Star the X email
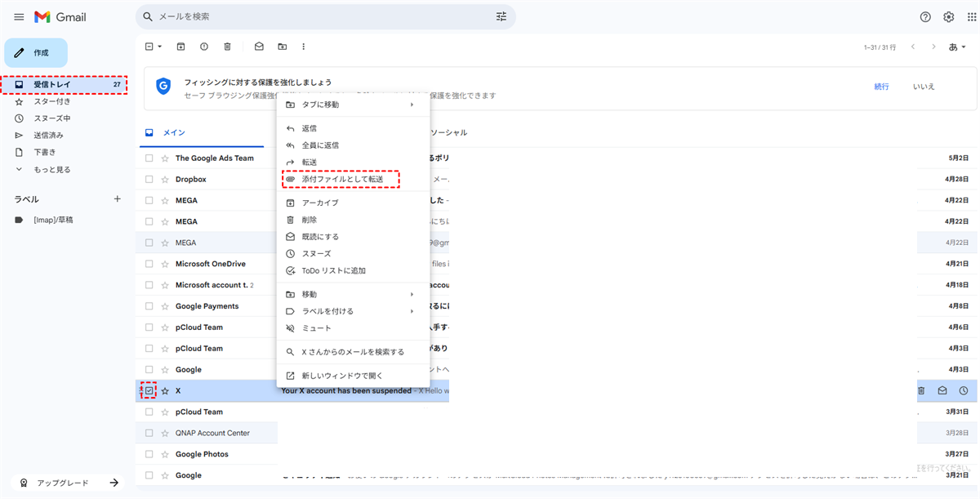 click(x=164, y=391)
